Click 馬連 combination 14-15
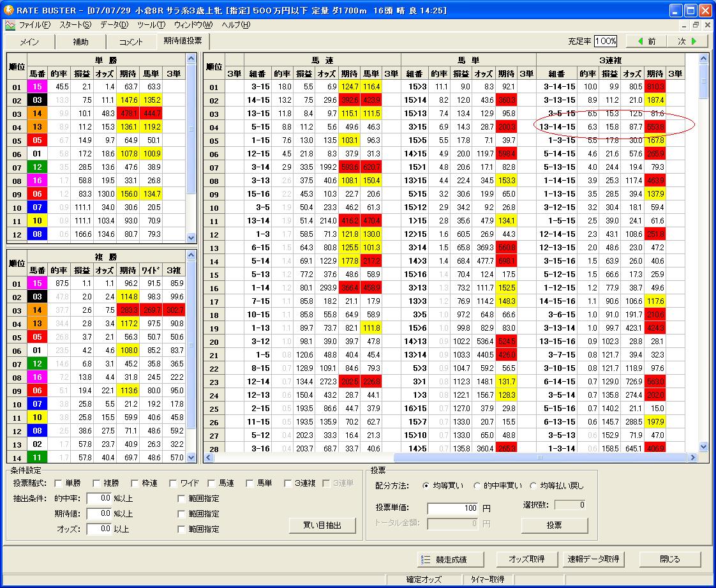 pos(258,100)
